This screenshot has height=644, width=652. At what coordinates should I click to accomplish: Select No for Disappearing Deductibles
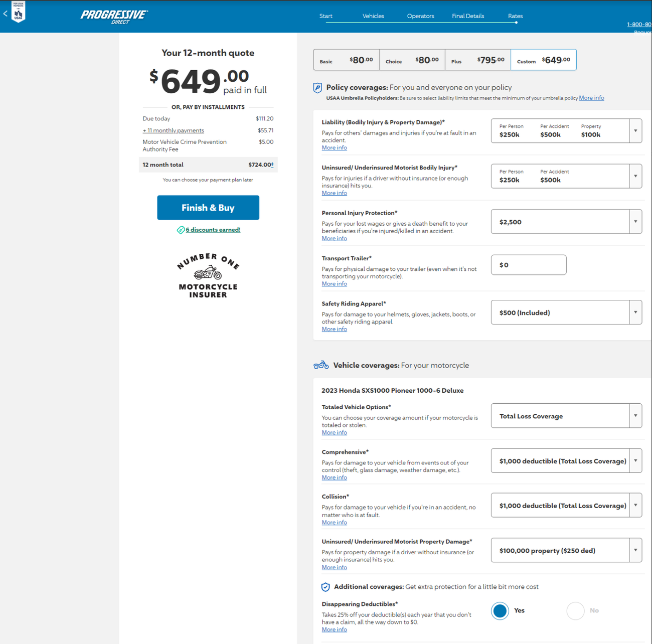pyautogui.click(x=575, y=610)
